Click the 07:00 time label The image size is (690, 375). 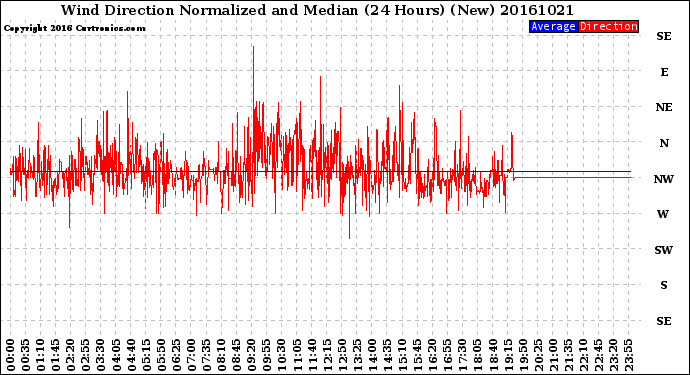pos(191,355)
